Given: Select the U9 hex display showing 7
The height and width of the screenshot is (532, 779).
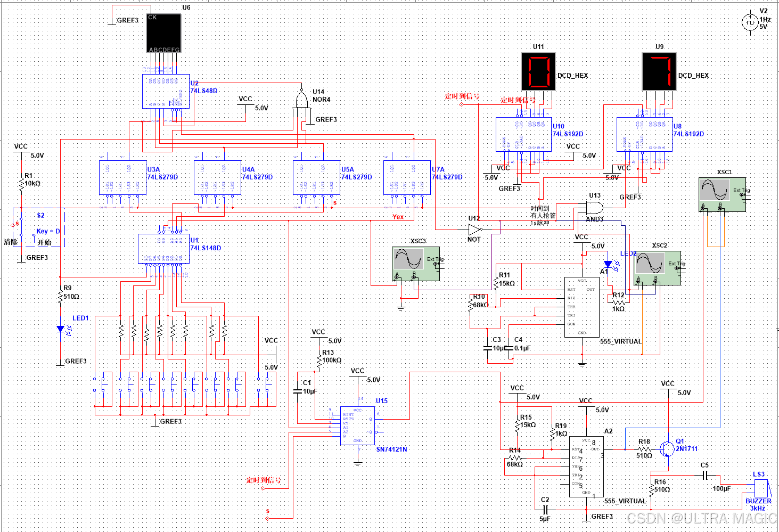Looking at the screenshot, I should click(x=659, y=71).
